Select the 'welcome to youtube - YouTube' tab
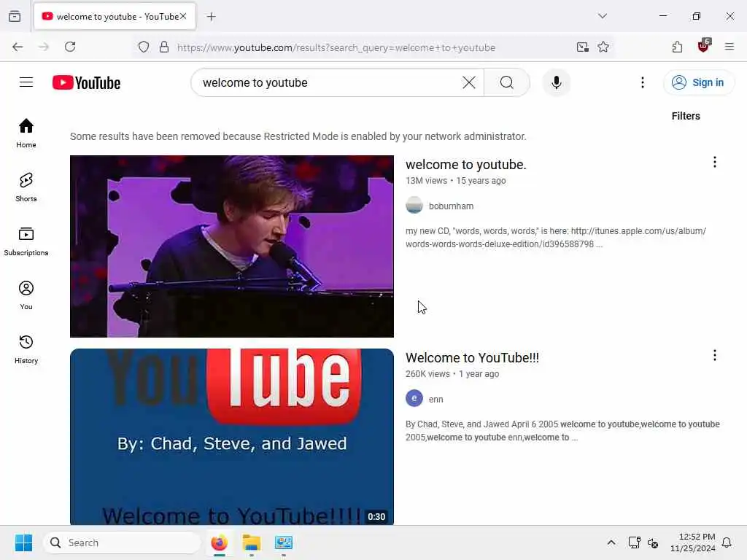The image size is (747, 560). 115,16
